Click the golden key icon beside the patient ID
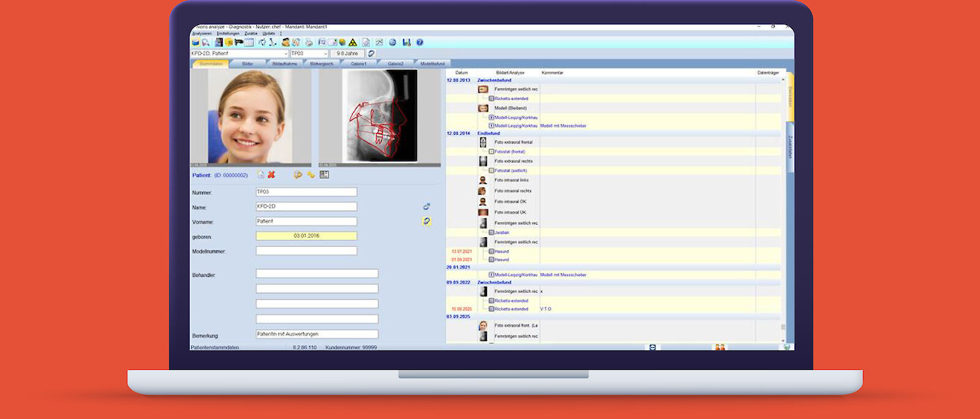The height and width of the screenshot is (419, 980). point(311,175)
